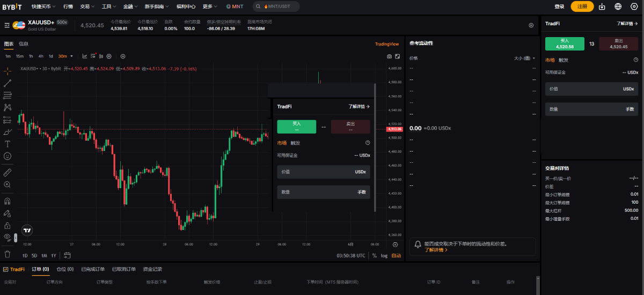Toggle stay in drawing mode
This screenshot has height=295, width=644.
coord(8,213)
